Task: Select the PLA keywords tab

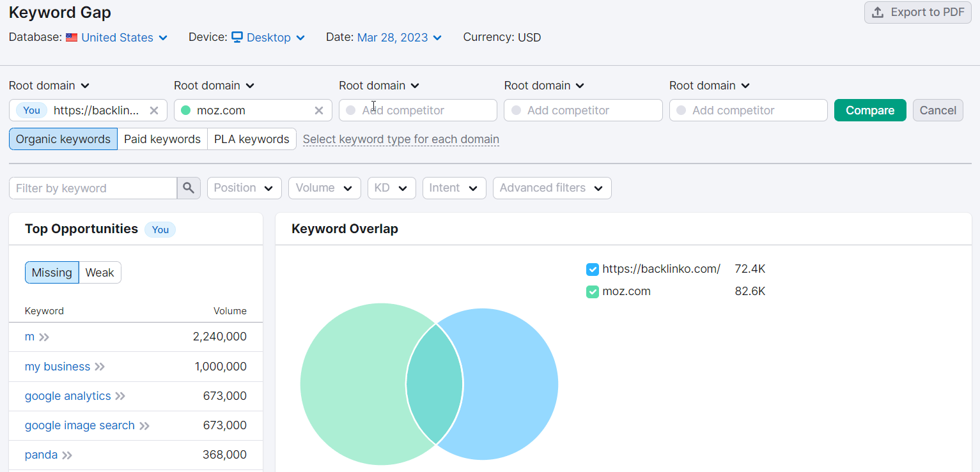Action: click(x=252, y=139)
